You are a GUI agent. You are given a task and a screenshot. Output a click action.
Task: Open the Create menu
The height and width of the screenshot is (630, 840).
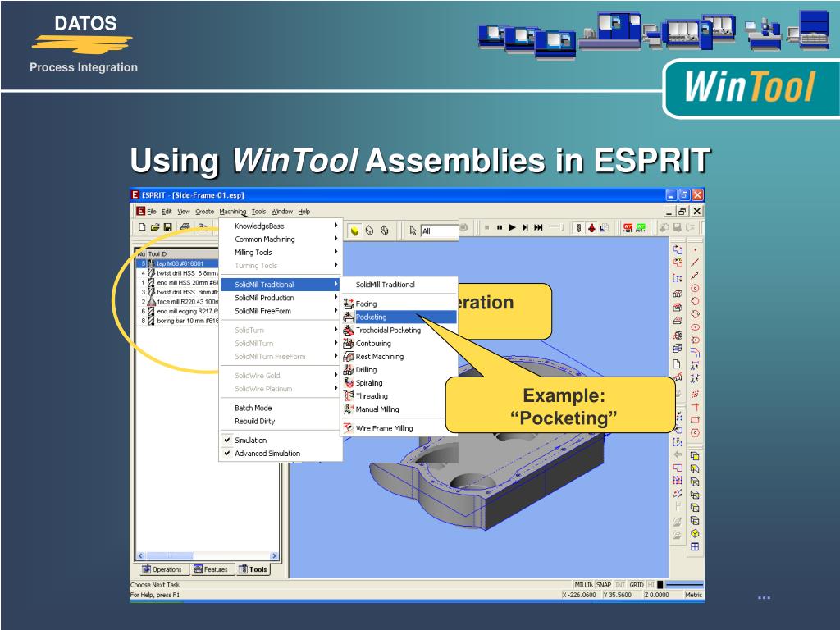(x=204, y=212)
